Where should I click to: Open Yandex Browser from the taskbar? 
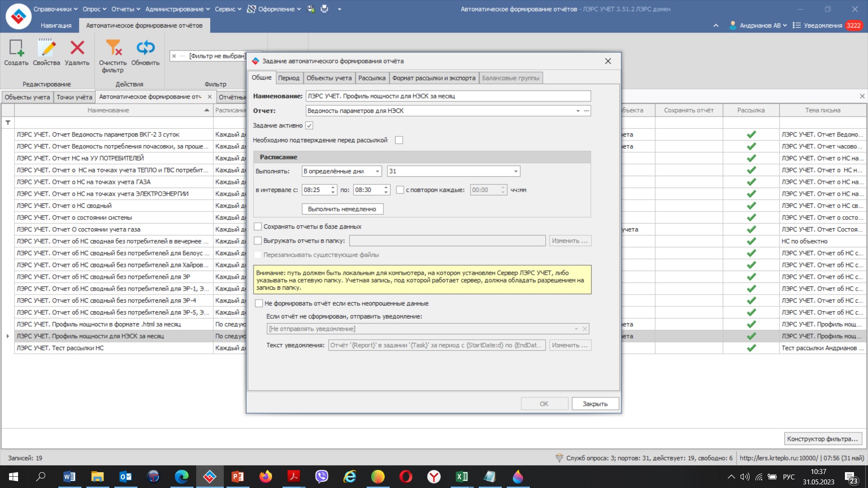pos(434,477)
